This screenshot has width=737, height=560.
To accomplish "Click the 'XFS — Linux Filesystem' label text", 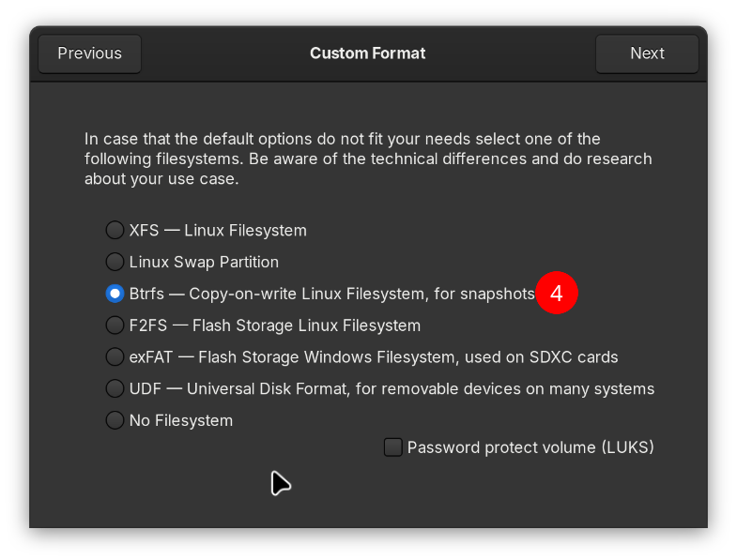I will 218,230.
